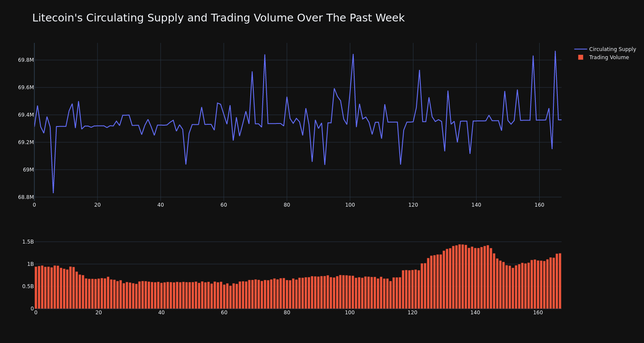Click the 69.8M y-axis label
The image size is (644, 343).
tap(26, 60)
